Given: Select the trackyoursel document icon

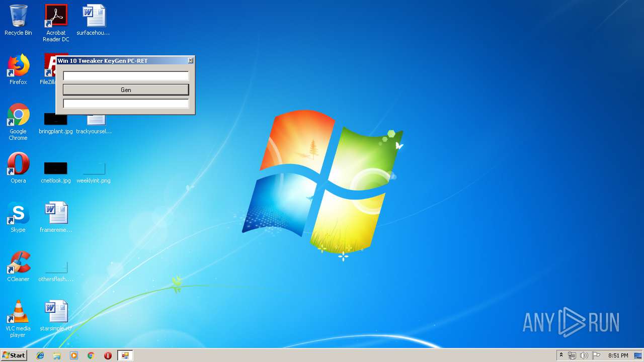Looking at the screenshot, I should point(94,124).
